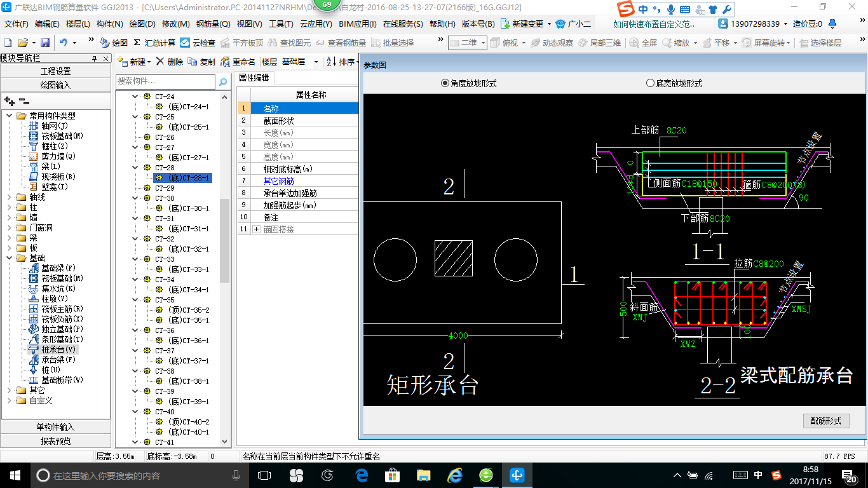Expand the 轴线 tree node

click(10, 197)
